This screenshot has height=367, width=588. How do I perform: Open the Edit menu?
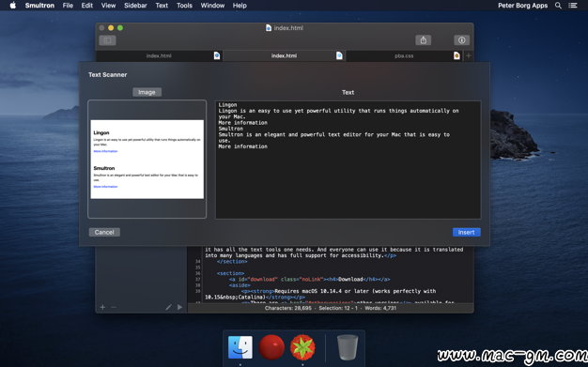(87, 6)
